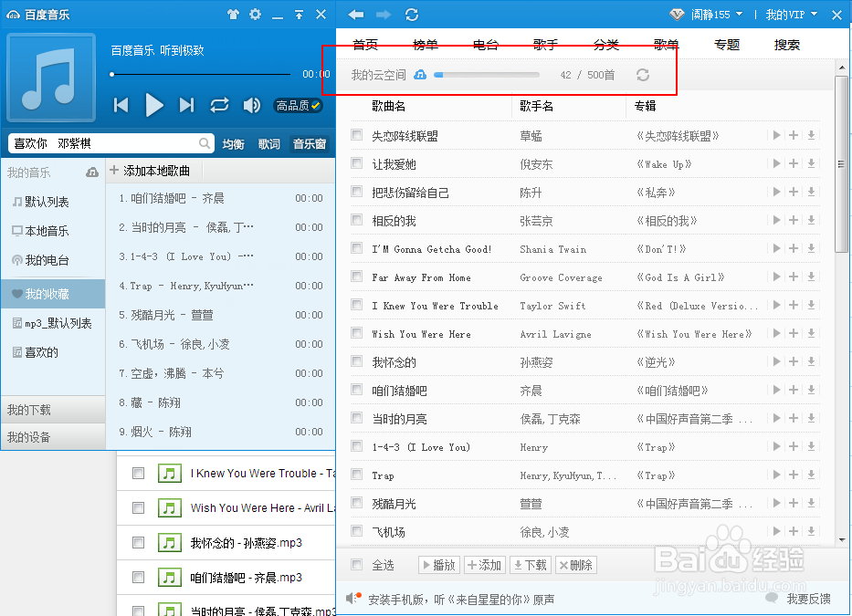Expand the 我的下载 section
This screenshot has height=616, width=852.
(53, 410)
